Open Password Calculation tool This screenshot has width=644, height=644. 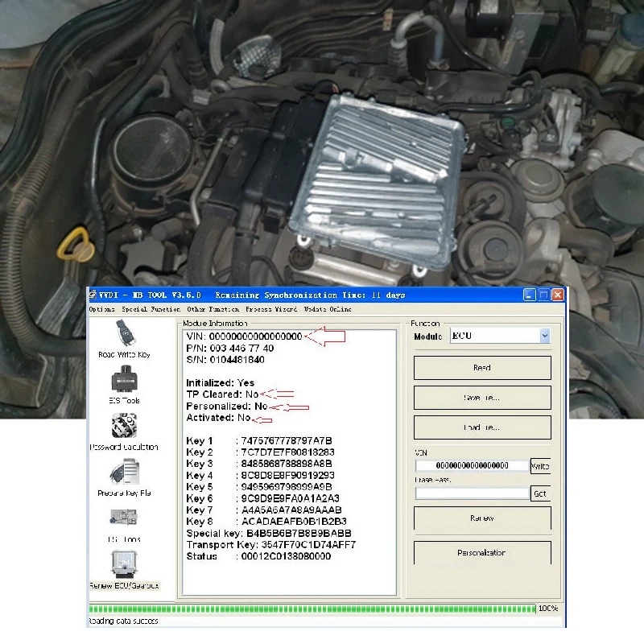pyautogui.click(x=124, y=427)
